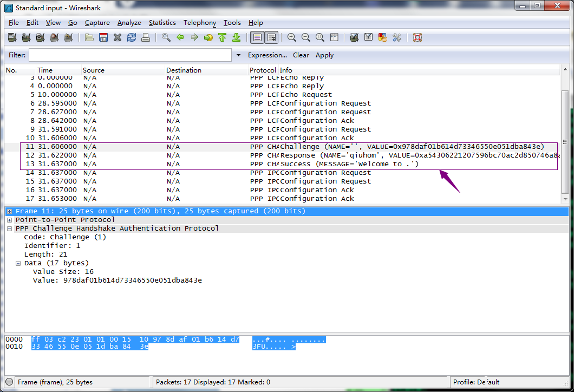The width and height of the screenshot is (574, 392).
Task: Reset zoom to normal size
Action: click(x=320, y=37)
